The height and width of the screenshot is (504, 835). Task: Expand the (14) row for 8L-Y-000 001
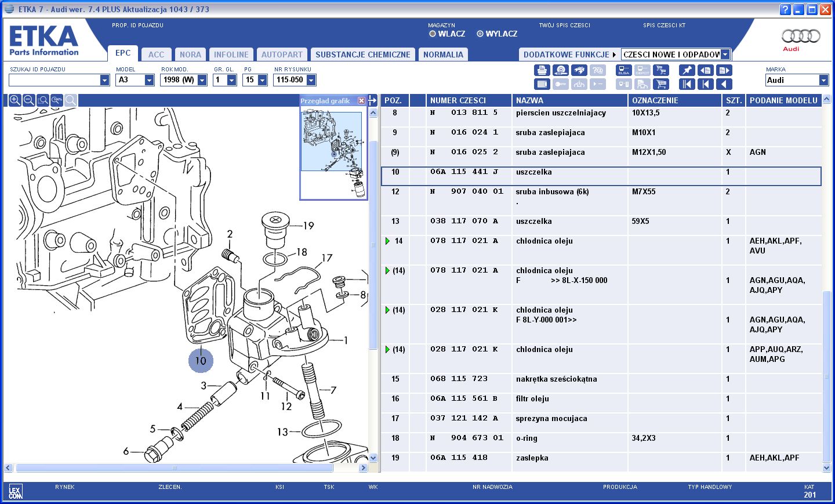[x=388, y=310]
